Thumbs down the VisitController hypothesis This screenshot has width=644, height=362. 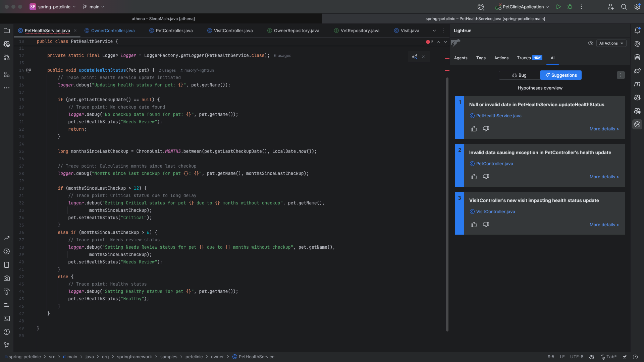point(486,225)
